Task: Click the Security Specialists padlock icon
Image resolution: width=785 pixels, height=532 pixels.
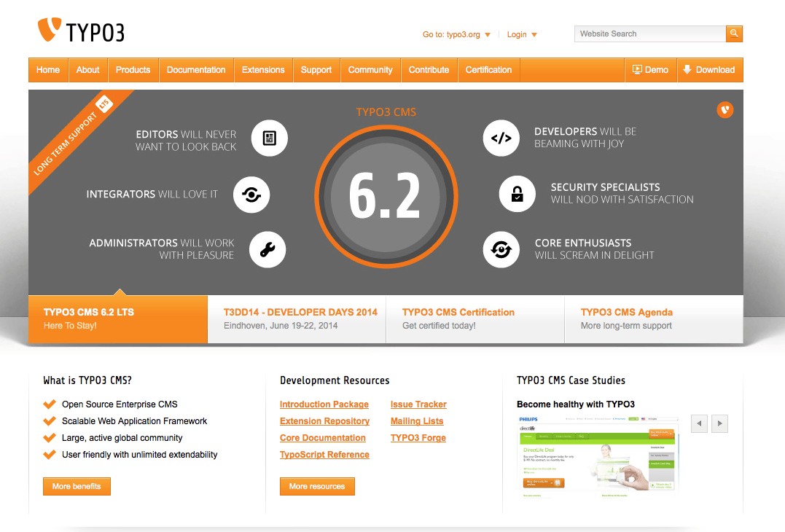Action: pyautogui.click(x=518, y=194)
